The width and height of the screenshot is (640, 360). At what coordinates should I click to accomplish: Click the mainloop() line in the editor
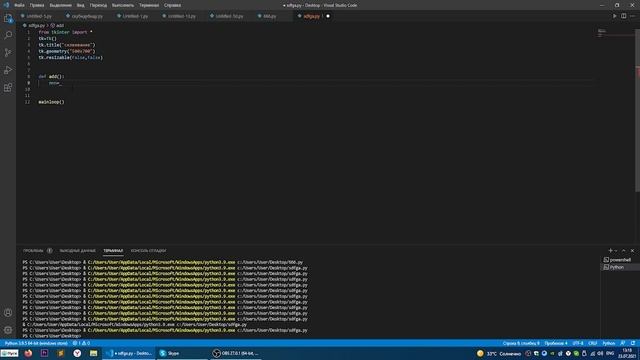pyautogui.click(x=51, y=102)
